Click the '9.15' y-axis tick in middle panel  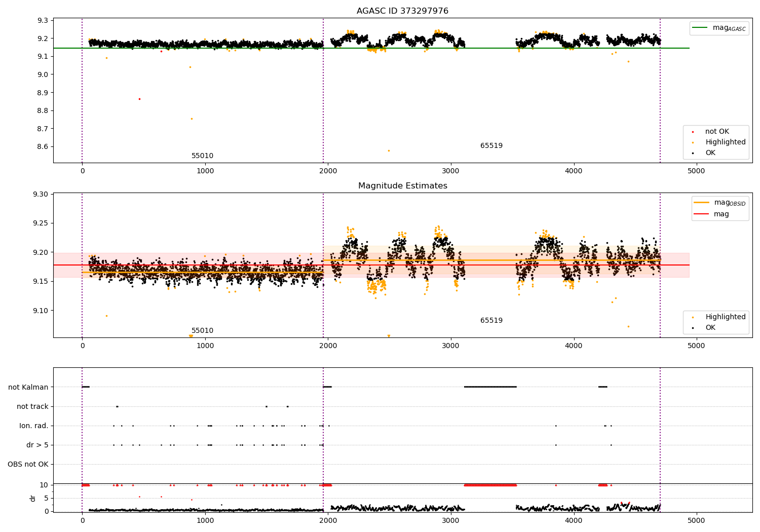tap(41, 282)
